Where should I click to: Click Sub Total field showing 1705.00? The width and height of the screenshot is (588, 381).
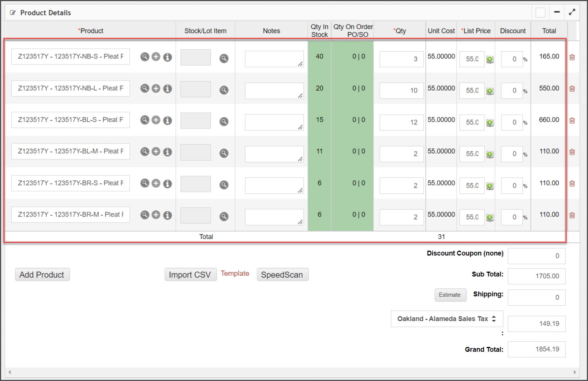pyautogui.click(x=537, y=276)
